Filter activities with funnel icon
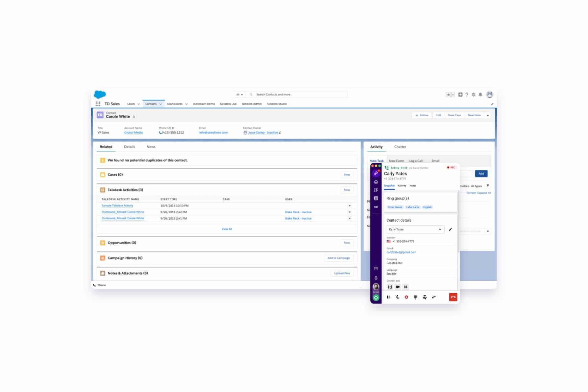This screenshot has width=588, height=392. point(488,186)
